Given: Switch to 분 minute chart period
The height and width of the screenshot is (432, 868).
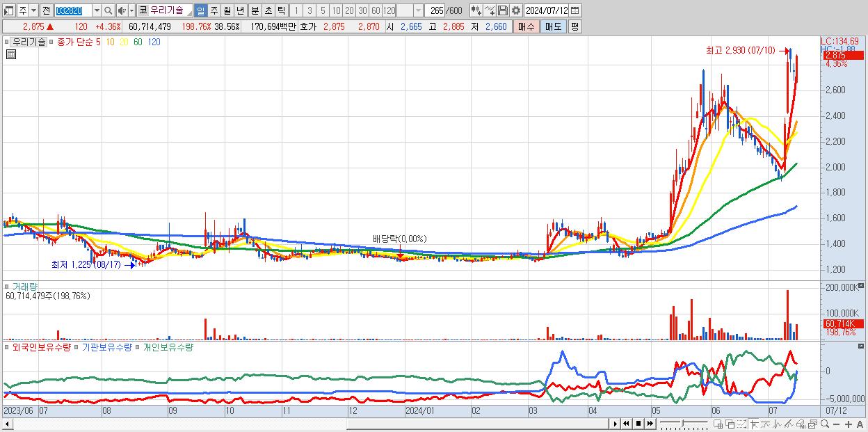Looking at the screenshot, I should pos(255,10).
